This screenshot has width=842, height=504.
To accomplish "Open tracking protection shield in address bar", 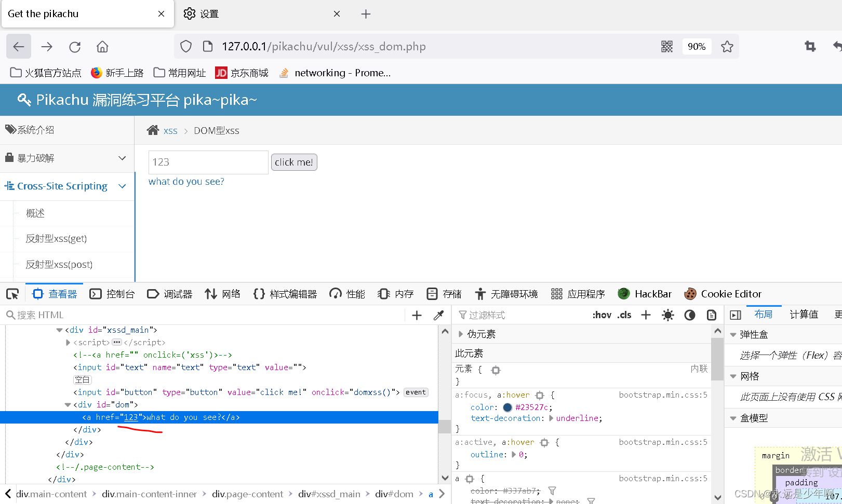I will (186, 47).
